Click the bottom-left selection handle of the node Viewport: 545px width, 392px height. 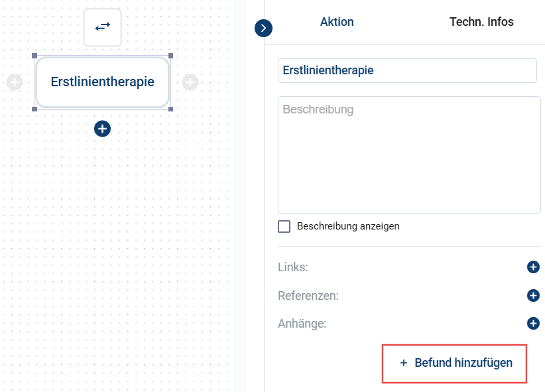(x=35, y=109)
